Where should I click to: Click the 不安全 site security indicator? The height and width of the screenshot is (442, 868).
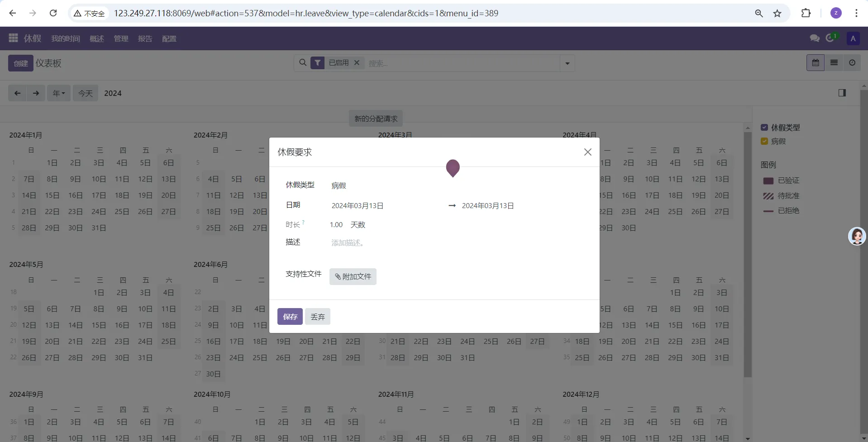(90, 14)
